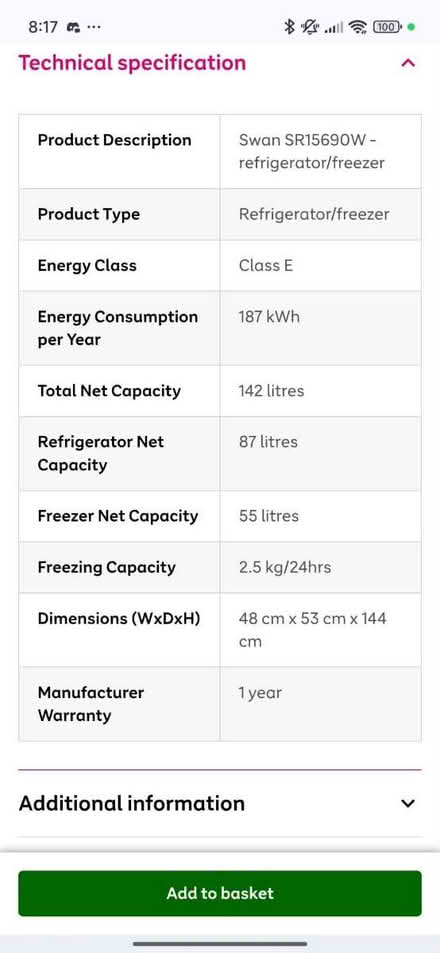Select the Energy Class row label

pyautogui.click(x=87, y=266)
